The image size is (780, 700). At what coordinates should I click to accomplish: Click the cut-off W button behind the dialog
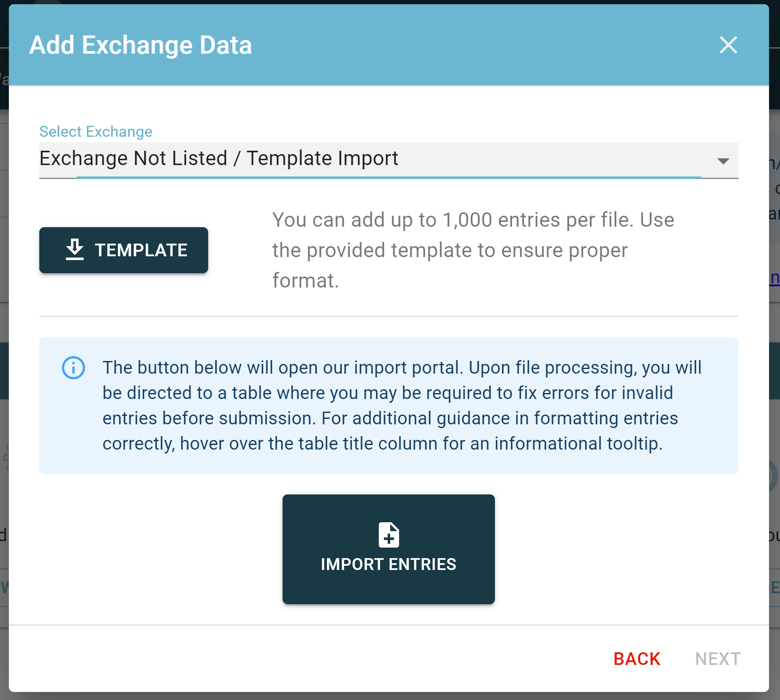tap(4, 587)
